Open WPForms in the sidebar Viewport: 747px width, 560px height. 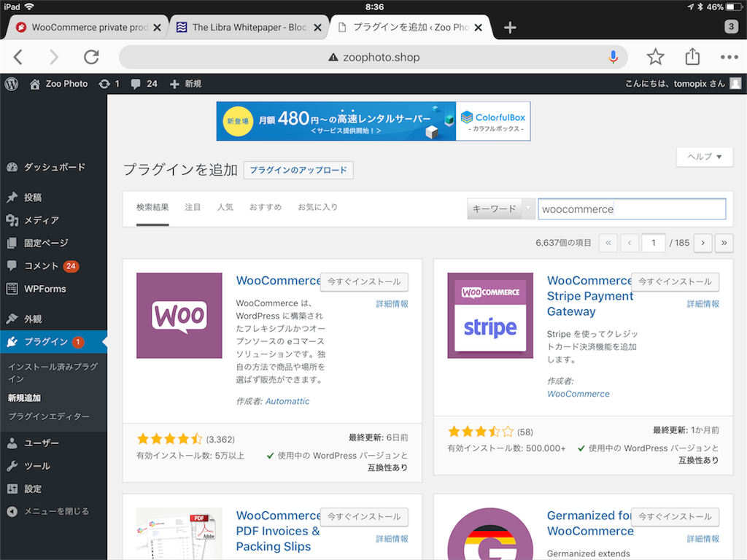[53, 289]
